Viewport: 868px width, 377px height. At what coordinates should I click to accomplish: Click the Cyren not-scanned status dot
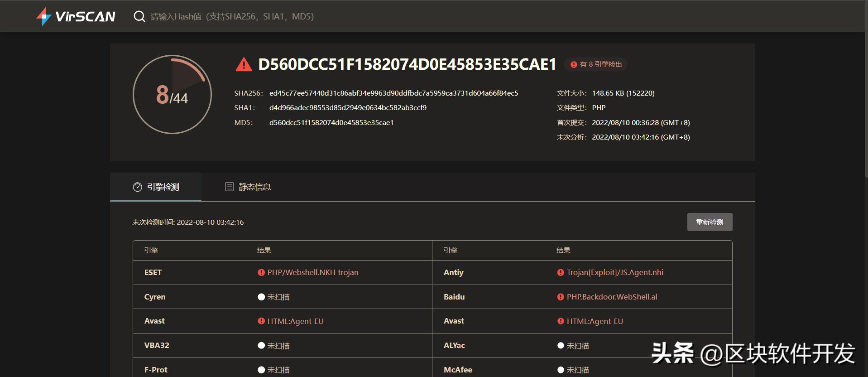pos(261,297)
